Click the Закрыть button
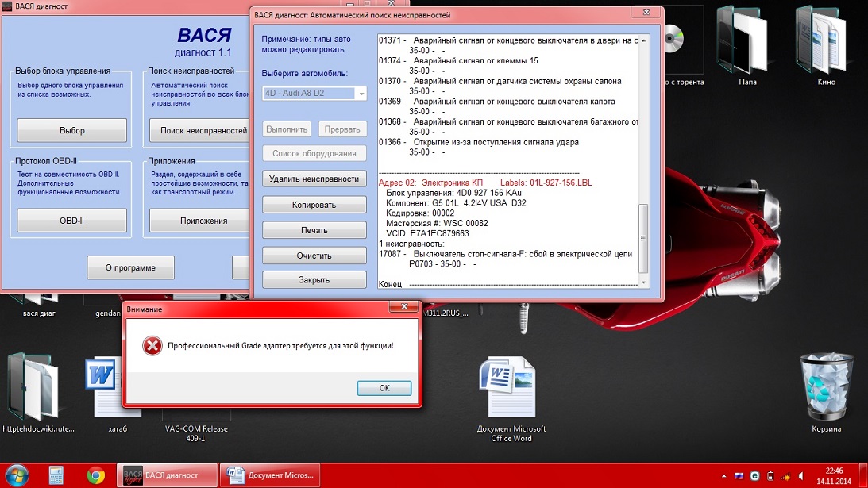Viewport: 868px width, 488px height. [314, 280]
